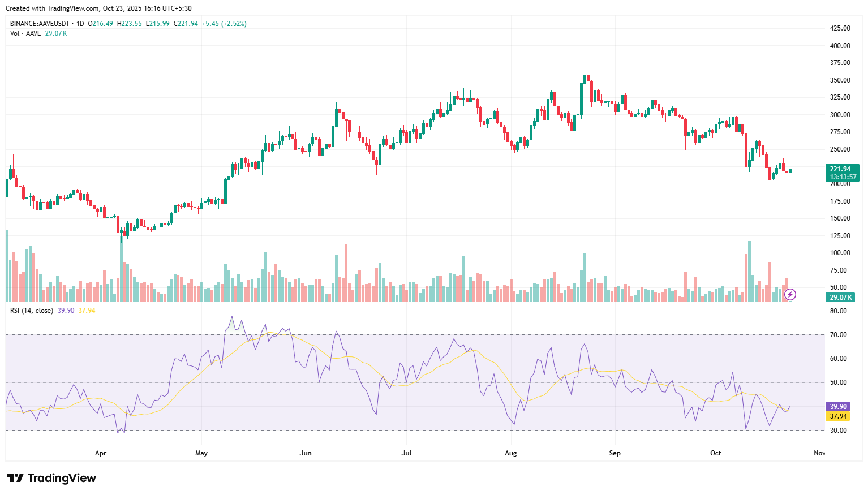Click the purple lightning bolt icon
Screen dimensions: 868x495
[790, 294]
